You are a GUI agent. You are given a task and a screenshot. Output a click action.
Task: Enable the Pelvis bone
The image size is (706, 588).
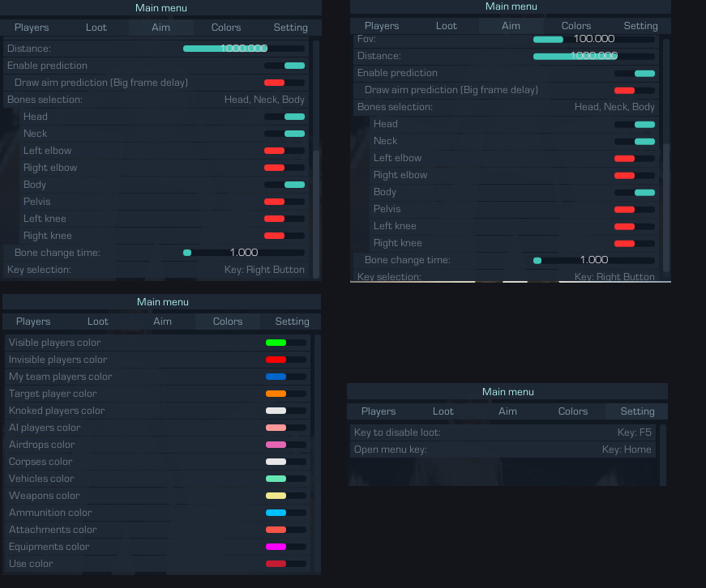tap(285, 201)
